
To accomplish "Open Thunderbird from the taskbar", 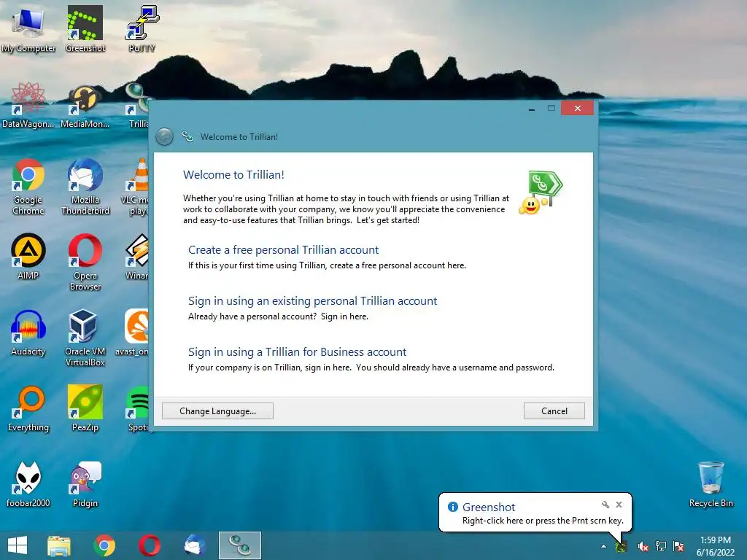I will coord(195,545).
